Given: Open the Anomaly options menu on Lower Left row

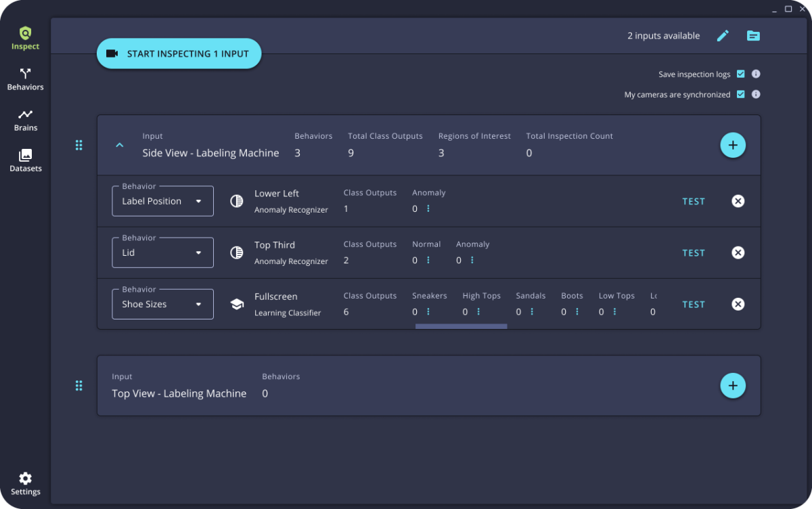Looking at the screenshot, I should coord(430,208).
